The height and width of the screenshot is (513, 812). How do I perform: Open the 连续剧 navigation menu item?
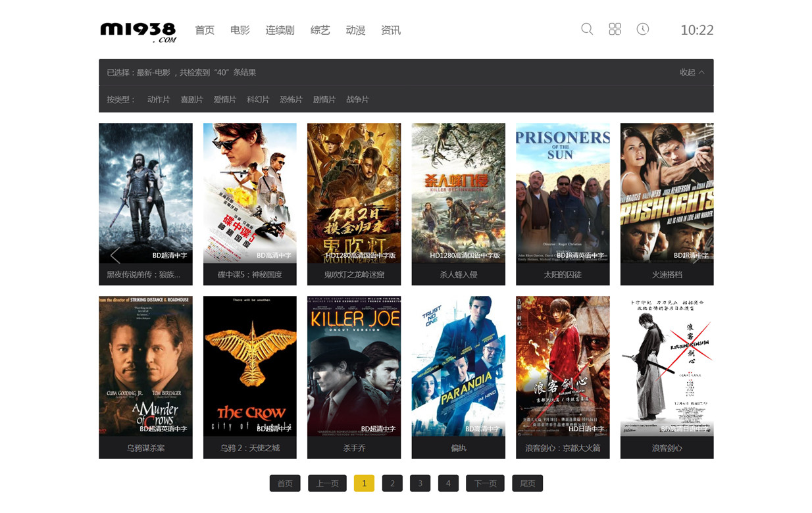pos(280,30)
